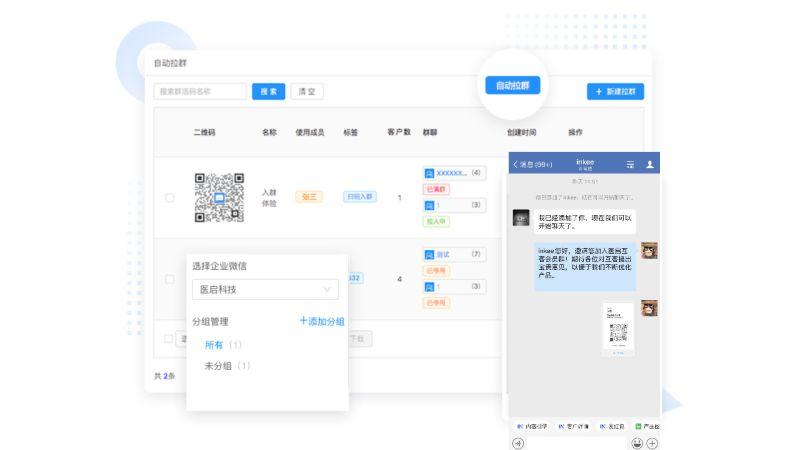Click the 已停用 tag directly below 测试 group

(x=436, y=270)
